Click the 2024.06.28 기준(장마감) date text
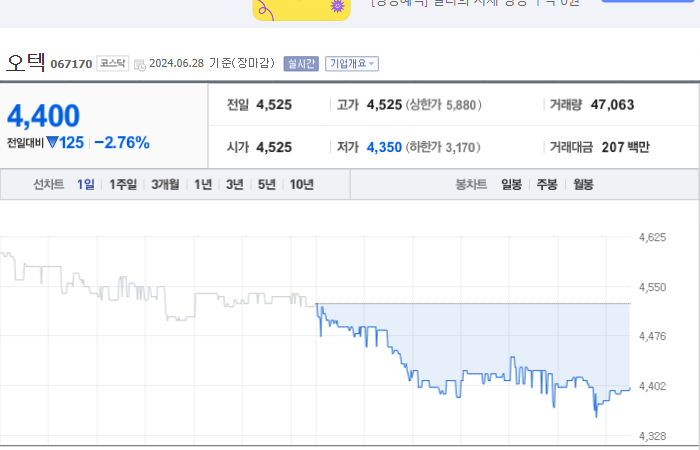This screenshot has height=450, width=700. 212,63
